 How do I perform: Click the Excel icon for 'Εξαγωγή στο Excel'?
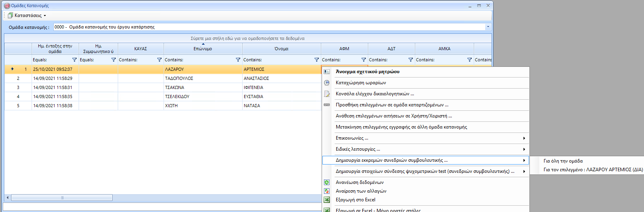tap(327, 200)
